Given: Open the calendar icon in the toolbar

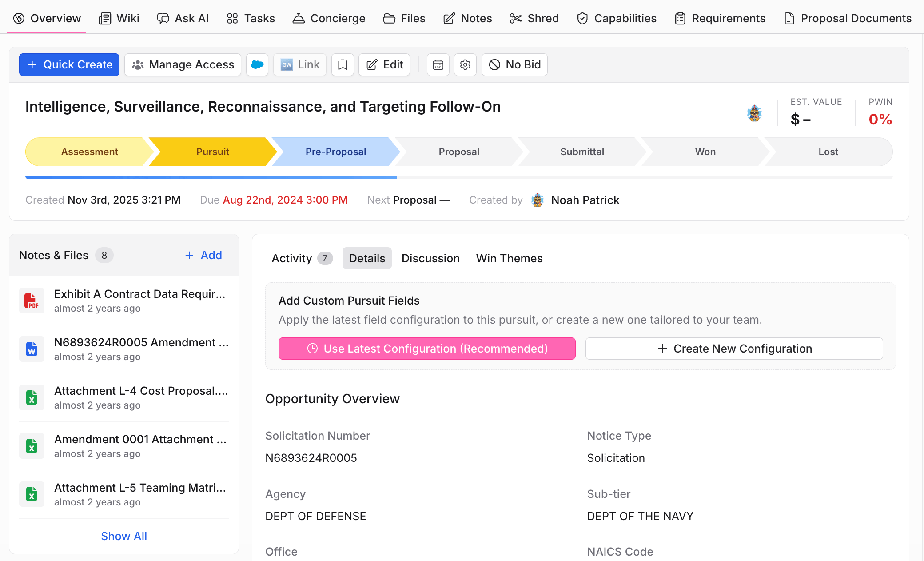Looking at the screenshot, I should click(438, 65).
